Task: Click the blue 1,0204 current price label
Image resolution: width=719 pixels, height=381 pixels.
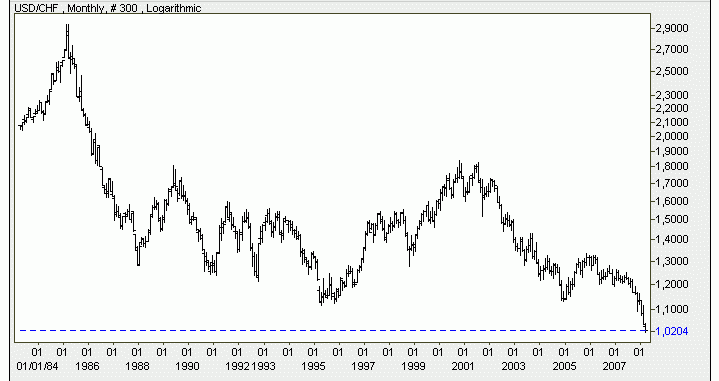Action: (x=672, y=331)
